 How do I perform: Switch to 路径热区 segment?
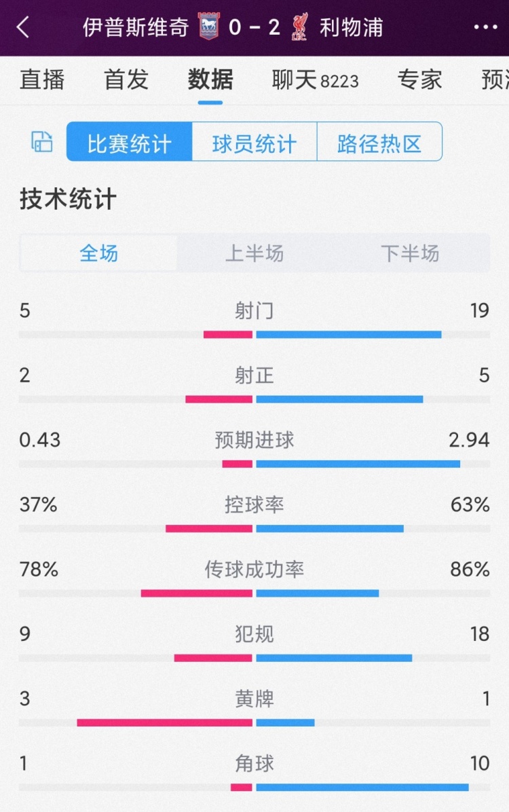coord(379,142)
